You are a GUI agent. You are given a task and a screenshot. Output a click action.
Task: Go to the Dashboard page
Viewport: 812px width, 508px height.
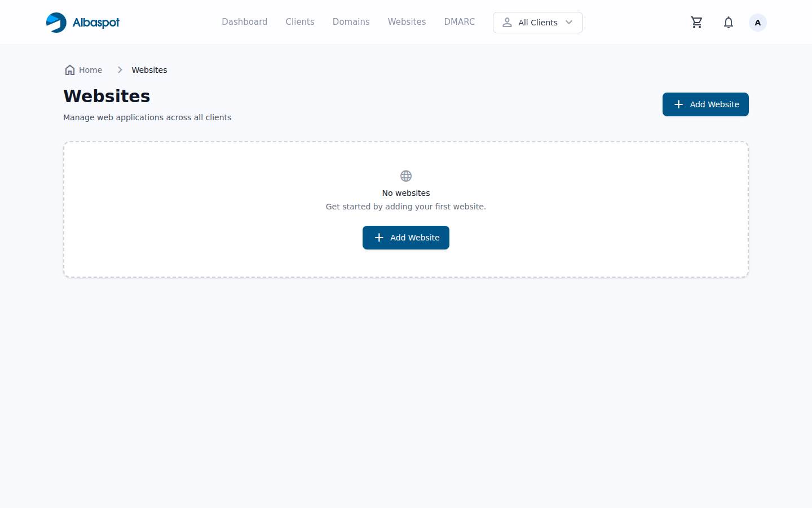coord(244,22)
